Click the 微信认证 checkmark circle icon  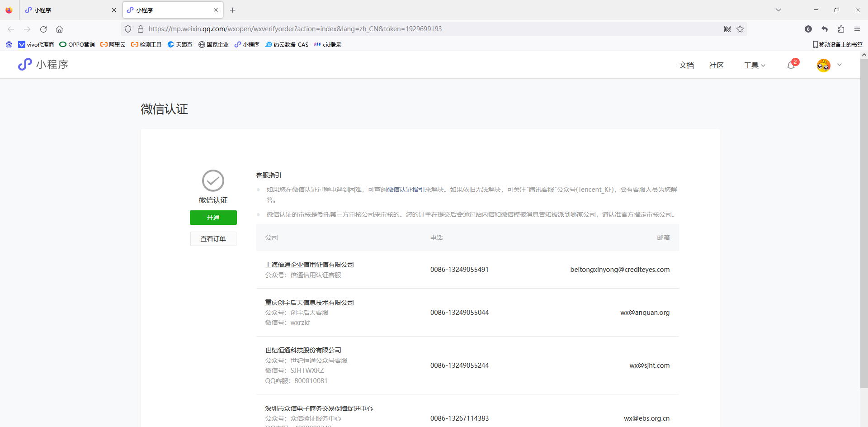[213, 181]
